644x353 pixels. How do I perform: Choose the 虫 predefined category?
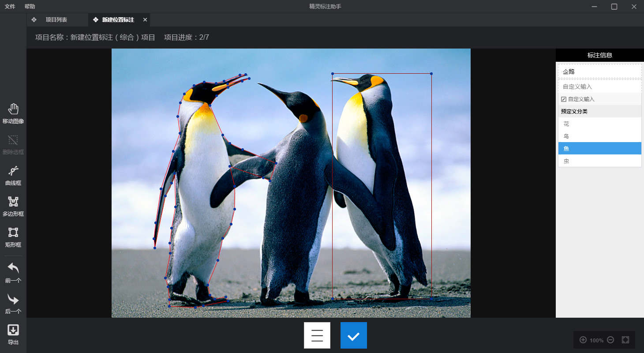[x=599, y=161]
